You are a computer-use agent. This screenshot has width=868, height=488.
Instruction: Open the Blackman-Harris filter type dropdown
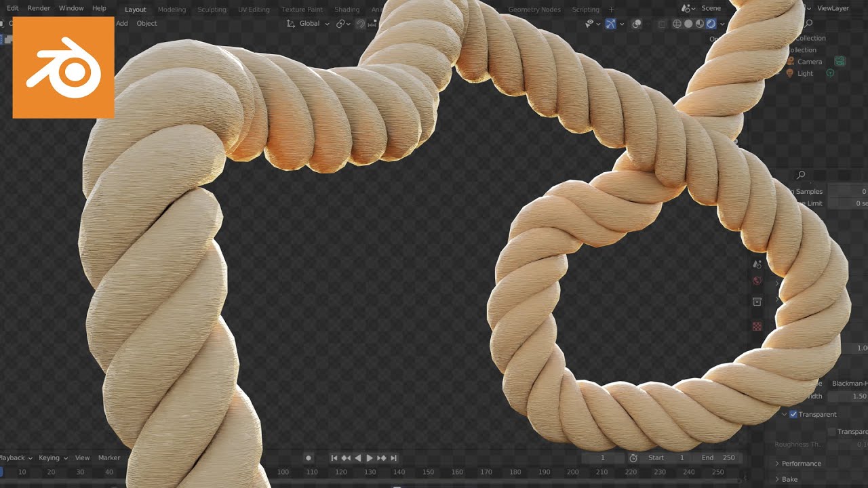[x=848, y=384]
